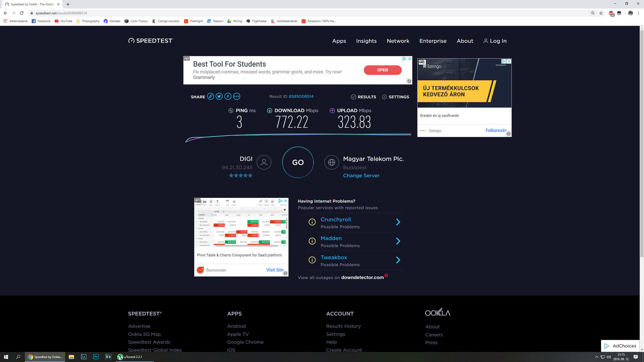The width and height of the screenshot is (644, 362).
Task: Open File Explorer from taskbar
Action: [x=71, y=357]
